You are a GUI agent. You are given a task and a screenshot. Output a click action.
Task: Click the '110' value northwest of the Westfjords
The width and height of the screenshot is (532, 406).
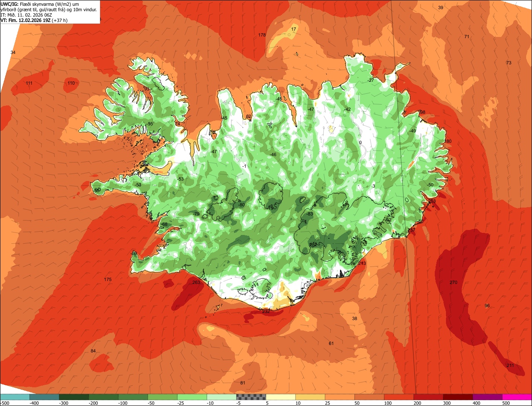coord(71,83)
